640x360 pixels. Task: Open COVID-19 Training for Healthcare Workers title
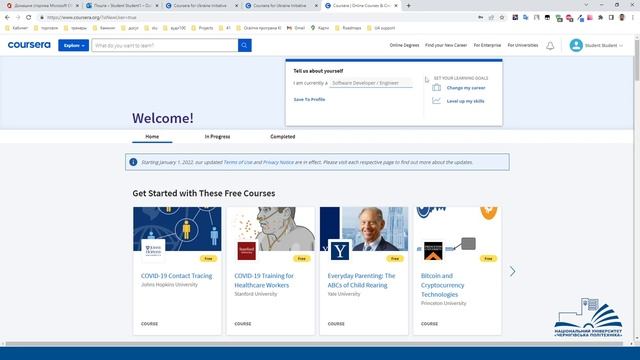pos(264,280)
